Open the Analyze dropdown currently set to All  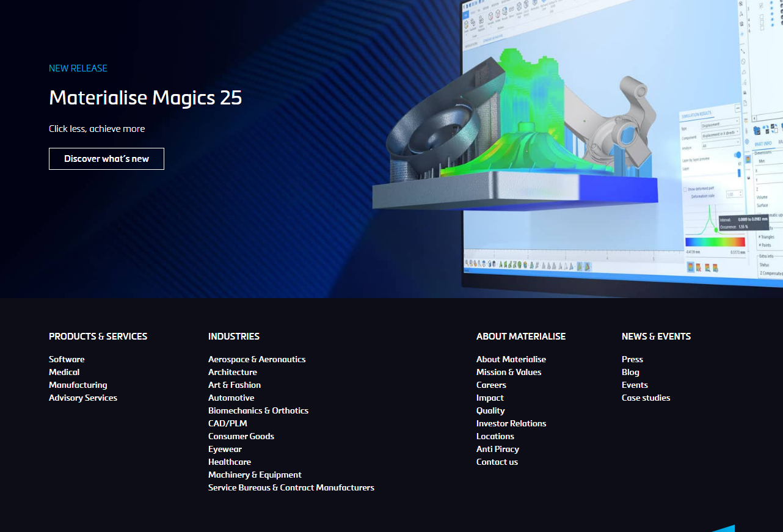pyautogui.click(x=721, y=142)
